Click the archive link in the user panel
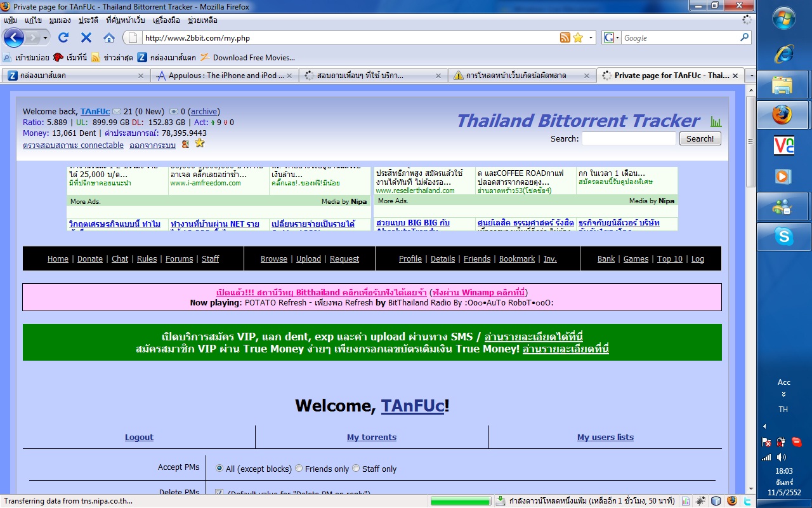This screenshot has width=812, height=508. 204,112
